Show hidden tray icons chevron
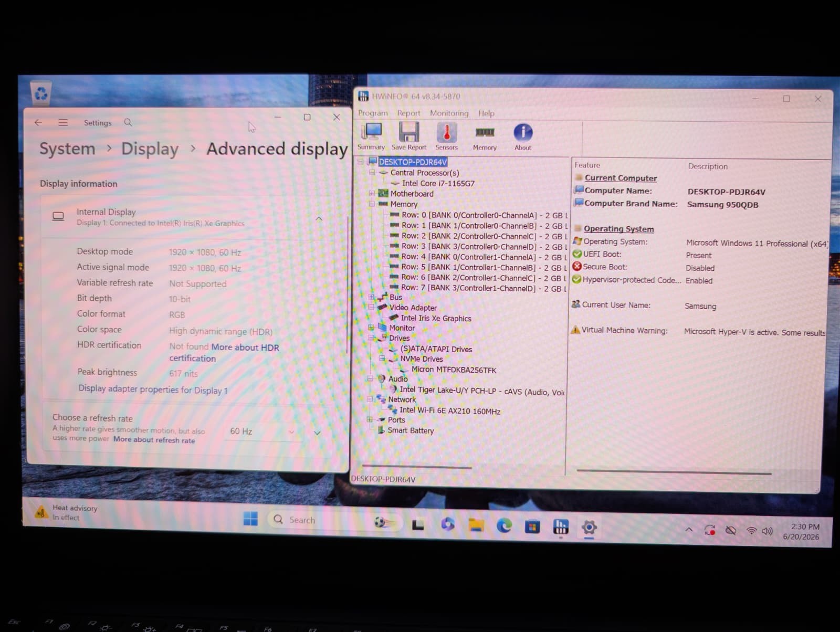Screen dimensions: 840x632 (x=689, y=530)
